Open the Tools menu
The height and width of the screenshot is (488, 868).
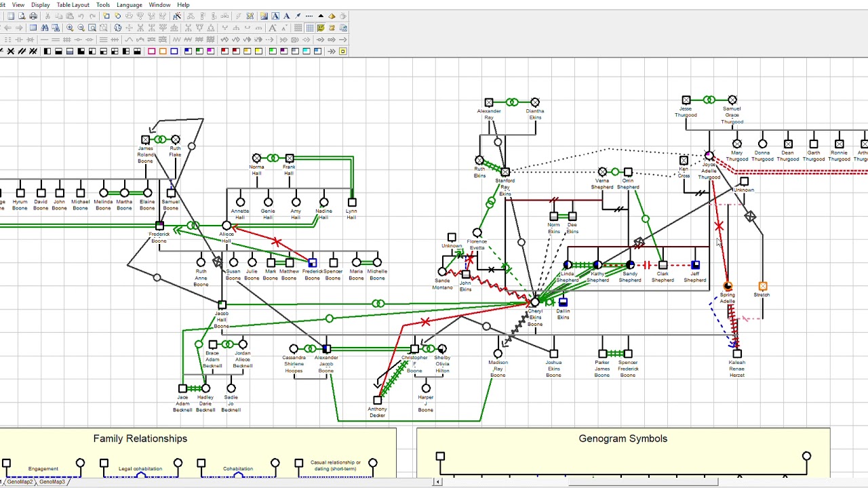(x=103, y=5)
